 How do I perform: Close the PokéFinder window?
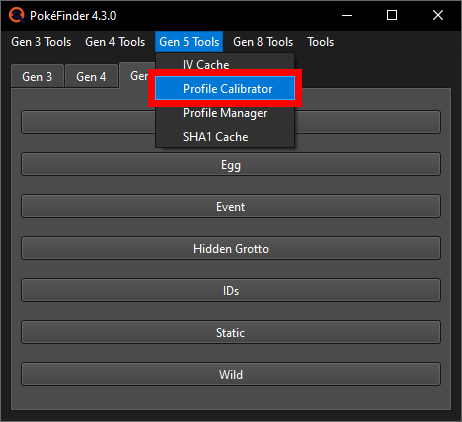coord(438,15)
